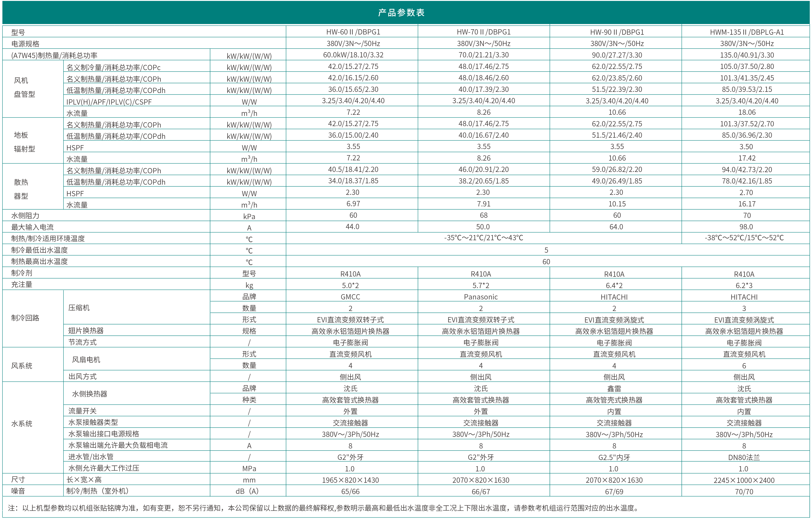The image size is (812, 519).
Task: Click the Panasonic compressor brand cell
Action: [x=481, y=297]
